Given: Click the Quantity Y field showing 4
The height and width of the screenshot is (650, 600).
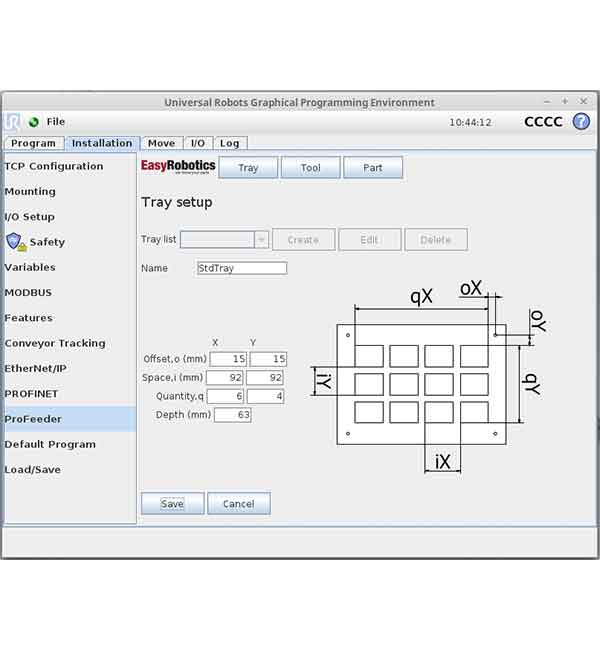Looking at the screenshot, I should (265, 396).
